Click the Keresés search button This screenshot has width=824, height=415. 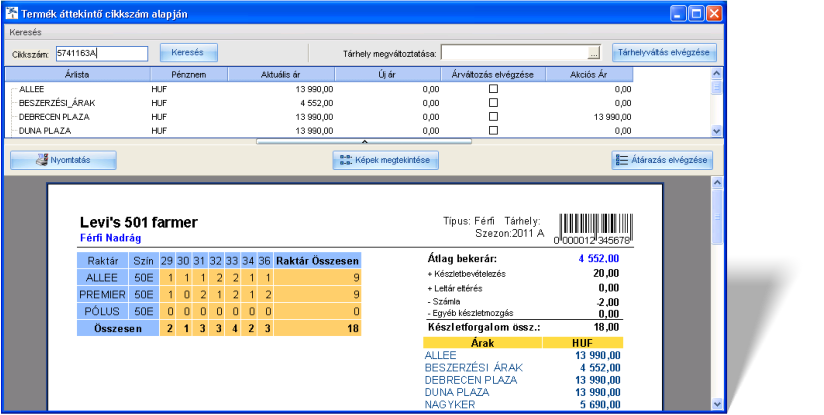click(188, 53)
